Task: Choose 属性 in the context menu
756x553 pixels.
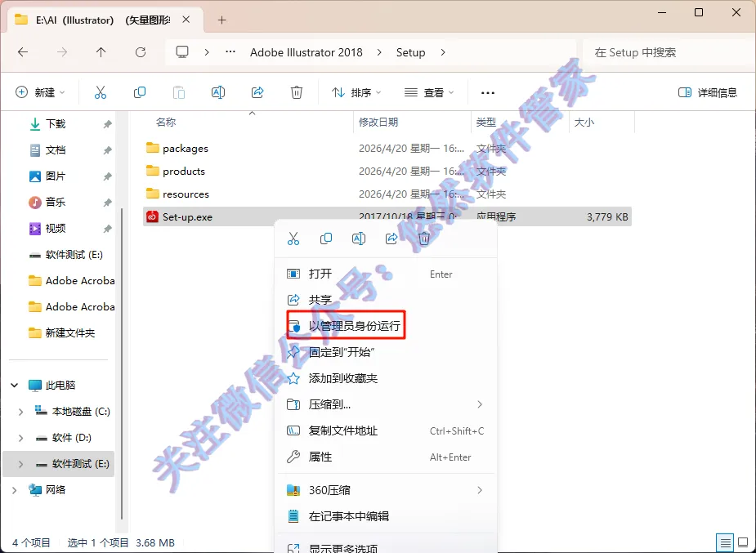Action: pos(385,457)
